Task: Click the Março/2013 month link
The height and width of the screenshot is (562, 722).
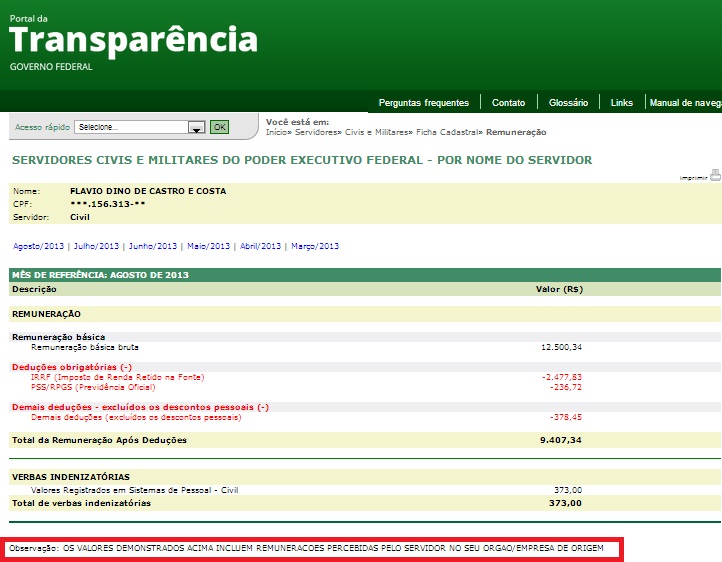Action: point(314,246)
